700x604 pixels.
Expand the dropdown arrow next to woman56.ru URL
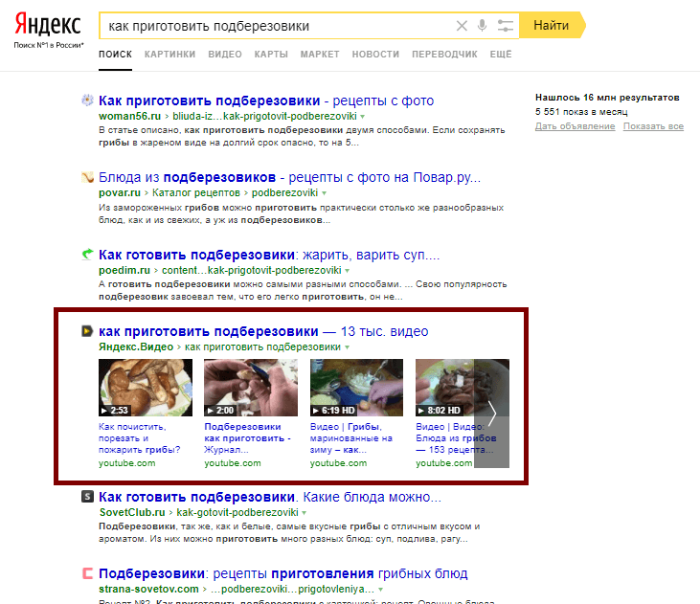[363, 117]
